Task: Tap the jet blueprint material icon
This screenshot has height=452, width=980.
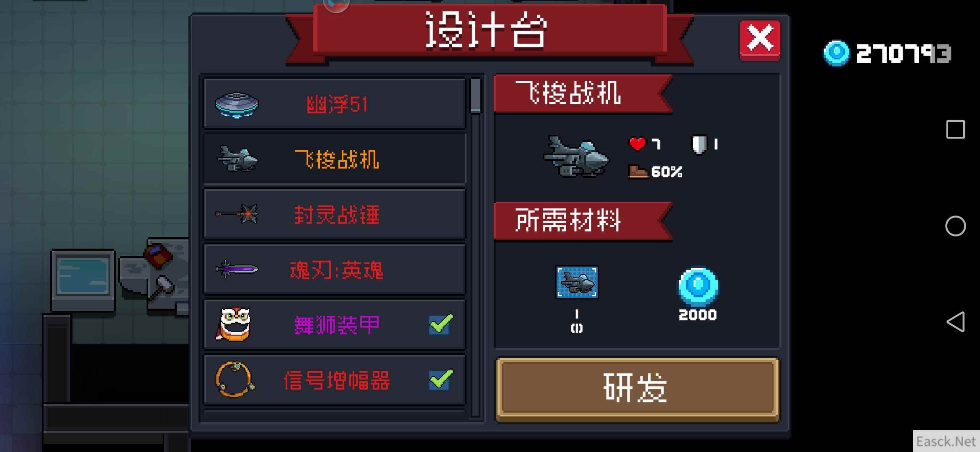Action: (577, 282)
